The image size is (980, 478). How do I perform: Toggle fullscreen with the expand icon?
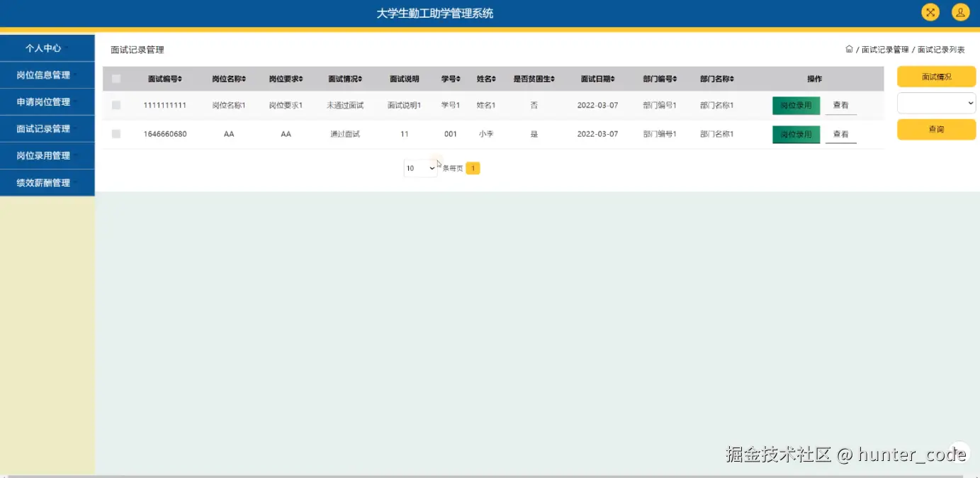pyautogui.click(x=930, y=12)
